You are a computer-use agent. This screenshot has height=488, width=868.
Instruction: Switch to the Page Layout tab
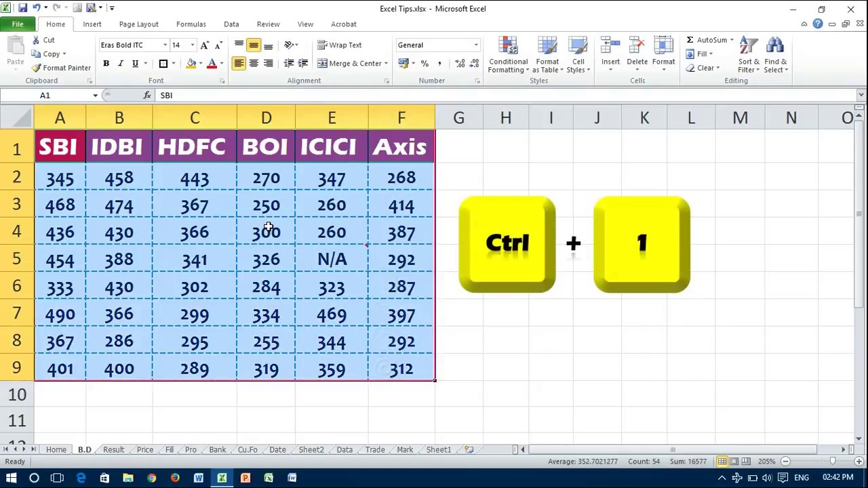tap(138, 24)
